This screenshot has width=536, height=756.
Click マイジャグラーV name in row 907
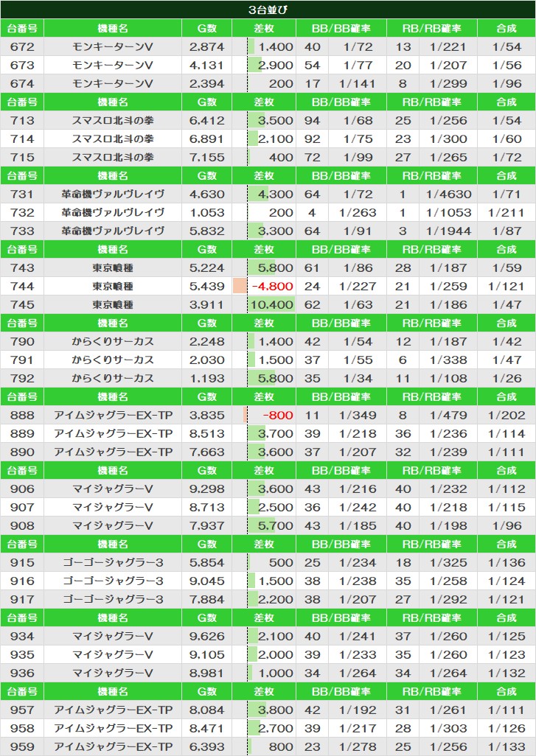pyautogui.click(x=112, y=507)
